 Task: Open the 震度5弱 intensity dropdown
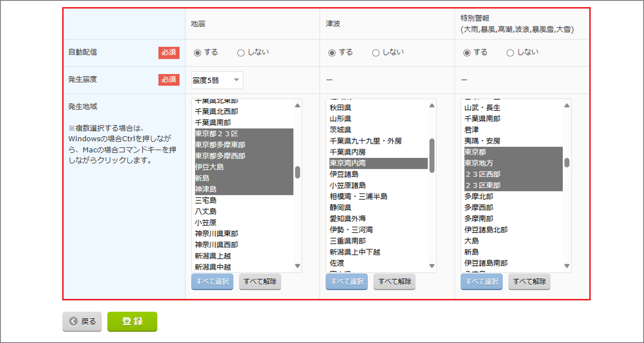[x=217, y=80]
